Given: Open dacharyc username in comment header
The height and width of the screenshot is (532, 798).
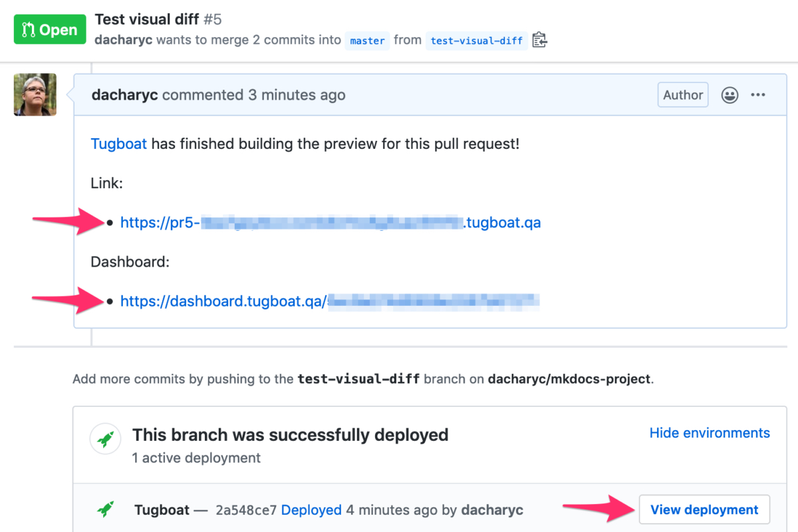Looking at the screenshot, I should pos(124,95).
